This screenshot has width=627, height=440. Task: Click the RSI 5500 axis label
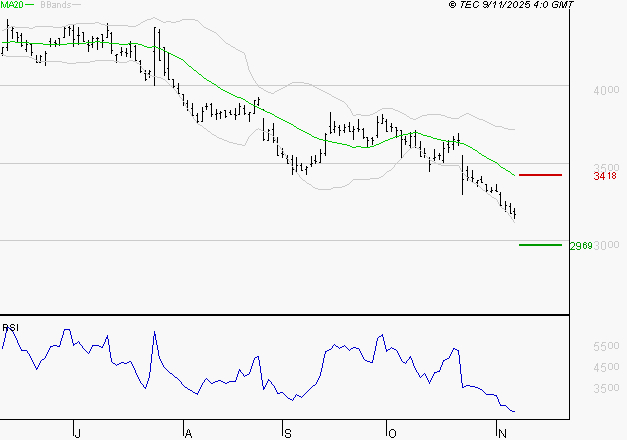tap(606, 346)
